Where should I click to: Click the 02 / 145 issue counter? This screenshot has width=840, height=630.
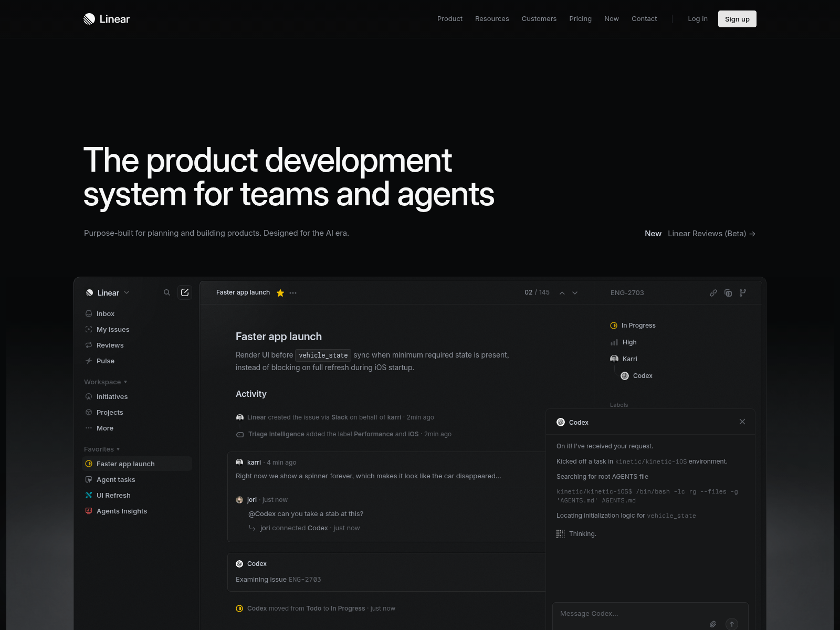coord(537,292)
